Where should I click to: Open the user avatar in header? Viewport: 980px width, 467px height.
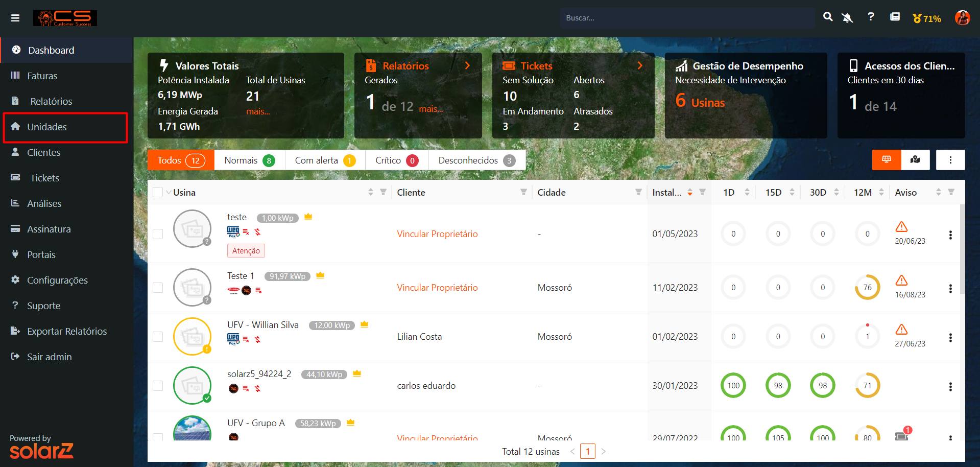[x=962, y=18]
